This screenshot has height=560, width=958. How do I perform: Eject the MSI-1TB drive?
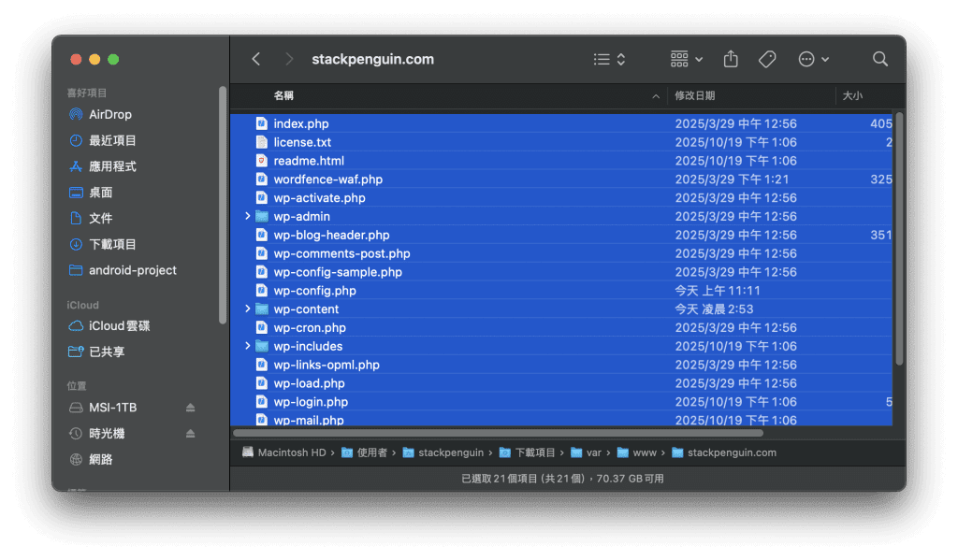coord(191,409)
